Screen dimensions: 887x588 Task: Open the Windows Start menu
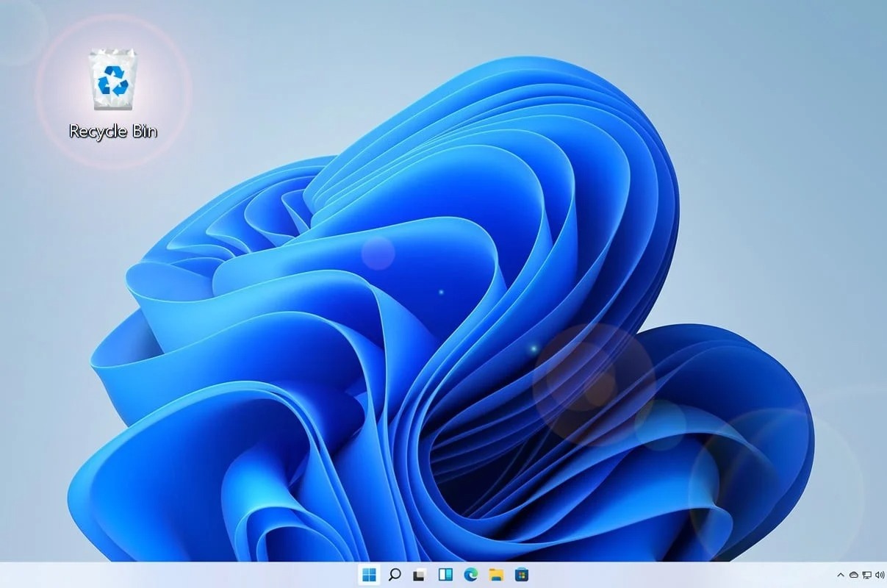point(368,574)
